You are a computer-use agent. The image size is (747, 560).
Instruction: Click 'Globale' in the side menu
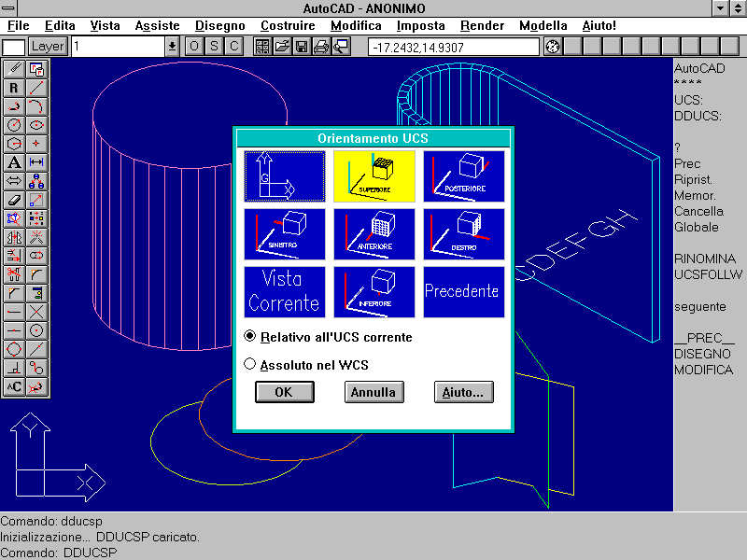(696, 227)
